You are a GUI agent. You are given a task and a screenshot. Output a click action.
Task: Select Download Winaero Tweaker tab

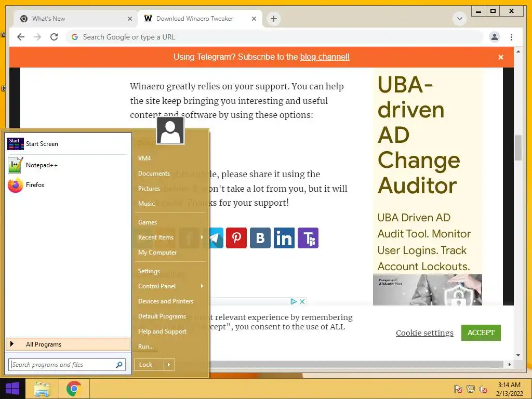pyautogui.click(x=200, y=19)
